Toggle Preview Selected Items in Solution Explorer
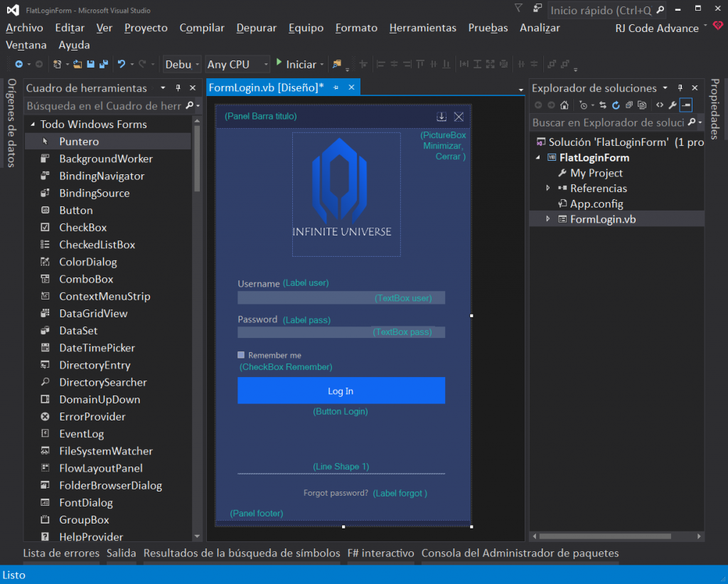The height and width of the screenshot is (584, 728). click(x=685, y=105)
